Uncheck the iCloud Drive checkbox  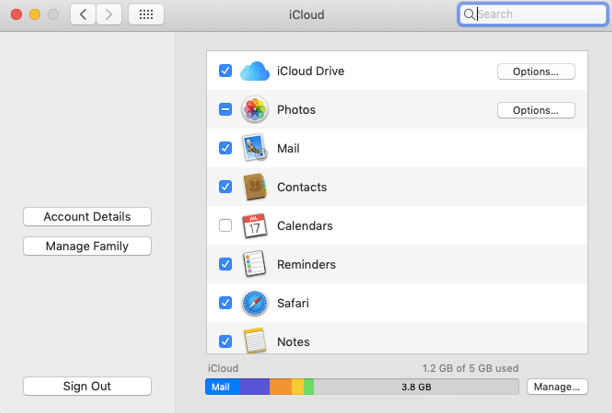(x=225, y=71)
